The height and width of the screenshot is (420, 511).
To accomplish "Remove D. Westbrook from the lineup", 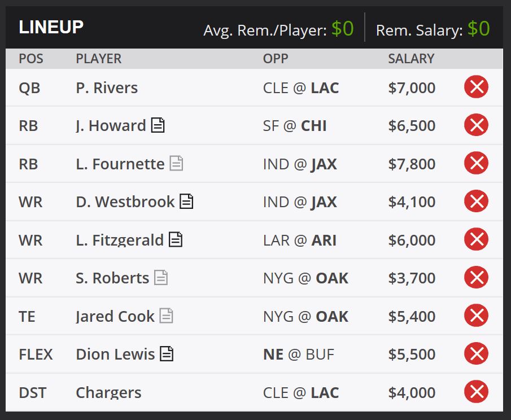I will [x=476, y=202].
